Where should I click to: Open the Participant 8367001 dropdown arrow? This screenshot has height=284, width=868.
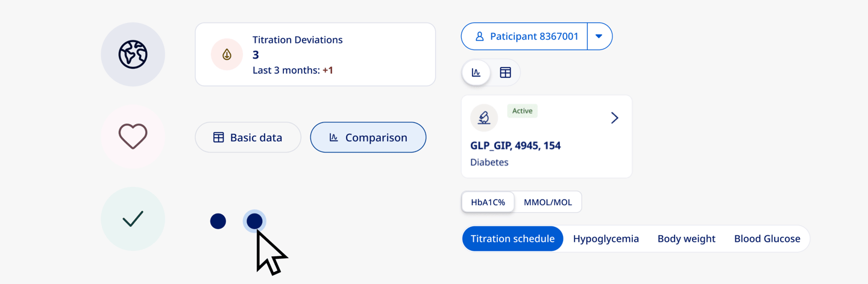tap(599, 37)
